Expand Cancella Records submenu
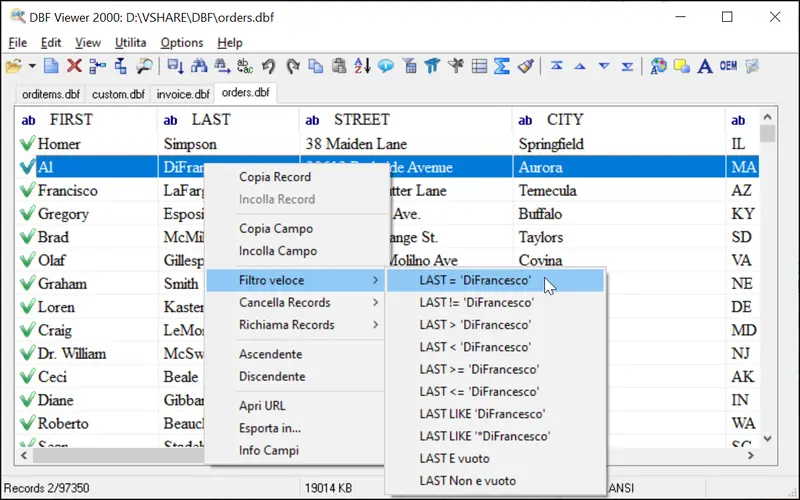Image resolution: width=800 pixels, height=500 pixels. 295,303
